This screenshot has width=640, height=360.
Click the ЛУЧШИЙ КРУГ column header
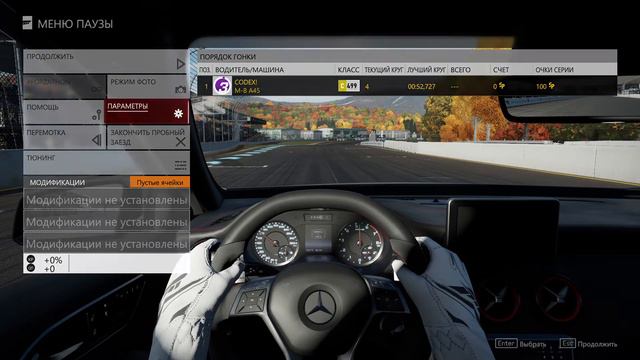coord(426,70)
